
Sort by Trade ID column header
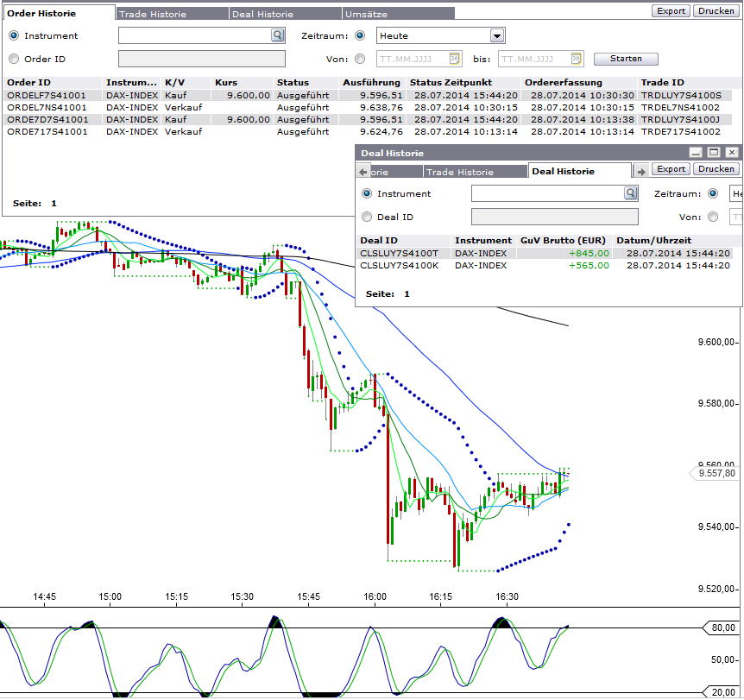(684, 83)
